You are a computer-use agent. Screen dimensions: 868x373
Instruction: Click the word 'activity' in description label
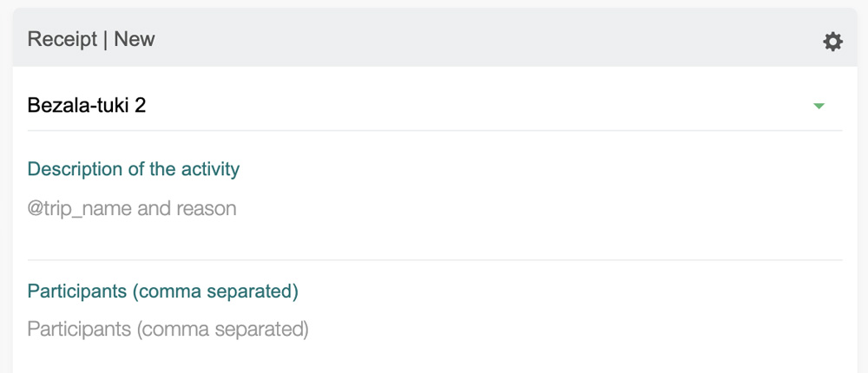(210, 169)
